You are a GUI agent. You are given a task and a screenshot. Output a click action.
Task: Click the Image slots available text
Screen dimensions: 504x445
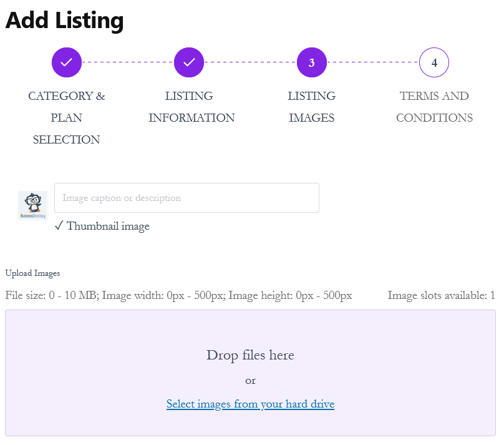[441, 295]
